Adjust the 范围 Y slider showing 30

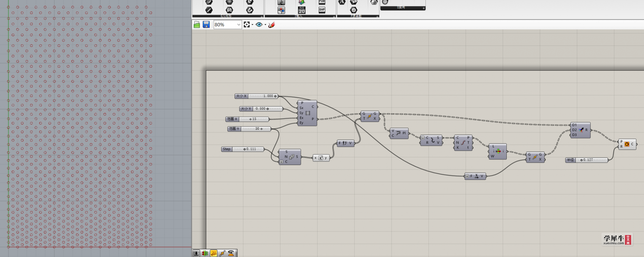(x=249, y=129)
